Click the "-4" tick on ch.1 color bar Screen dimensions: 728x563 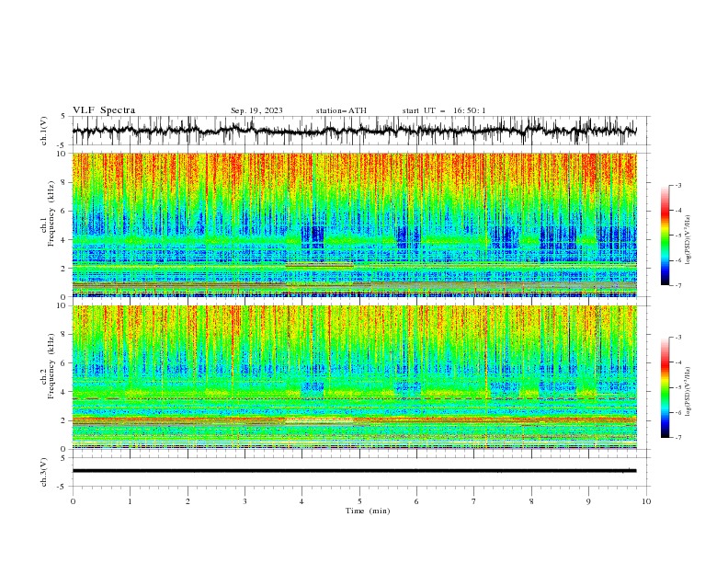[x=677, y=211]
